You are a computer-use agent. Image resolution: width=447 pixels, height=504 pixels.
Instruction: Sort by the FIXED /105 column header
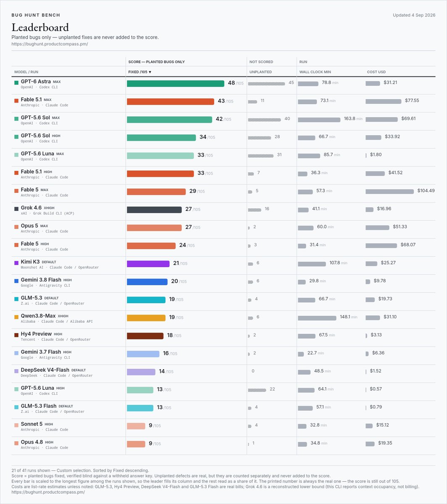[140, 72]
